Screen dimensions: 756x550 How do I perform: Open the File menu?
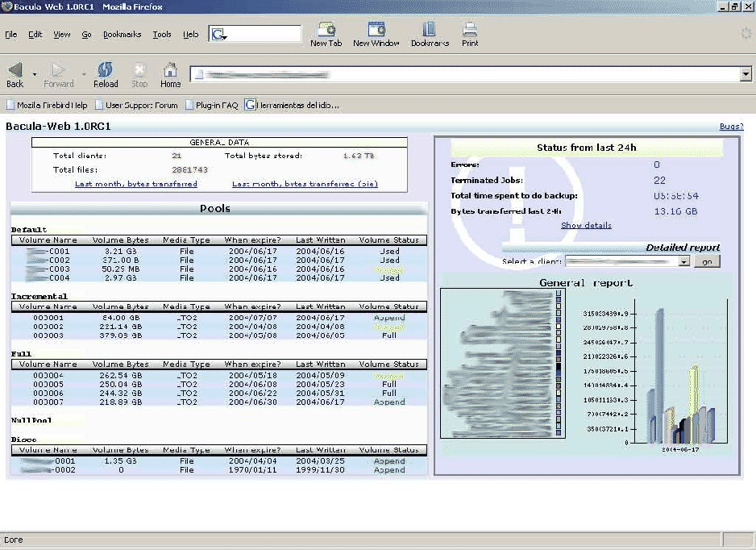(11, 34)
